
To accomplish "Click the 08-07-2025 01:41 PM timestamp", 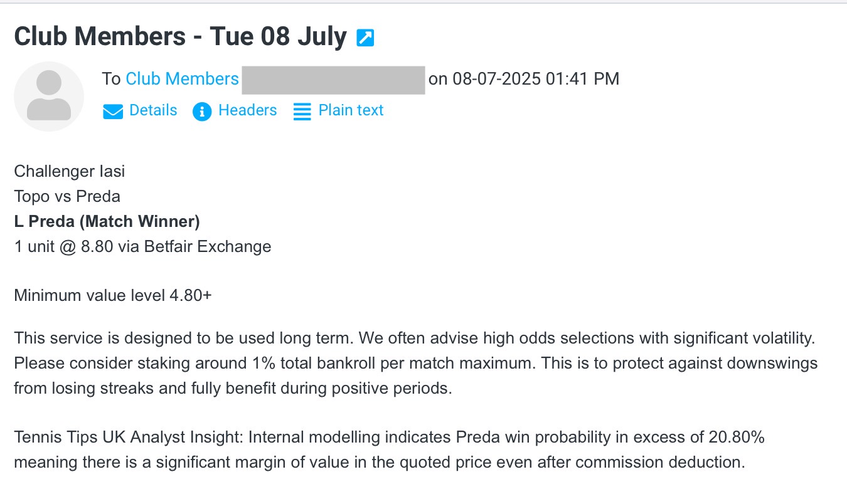I will (x=536, y=79).
